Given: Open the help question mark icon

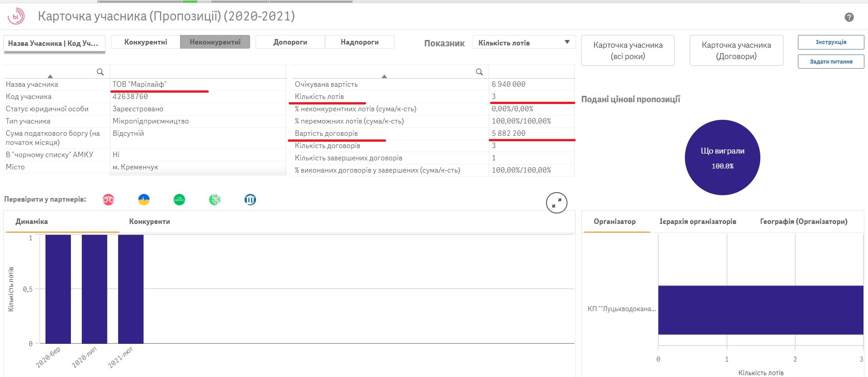Looking at the screenshot, I should click(x=848, y=17).
